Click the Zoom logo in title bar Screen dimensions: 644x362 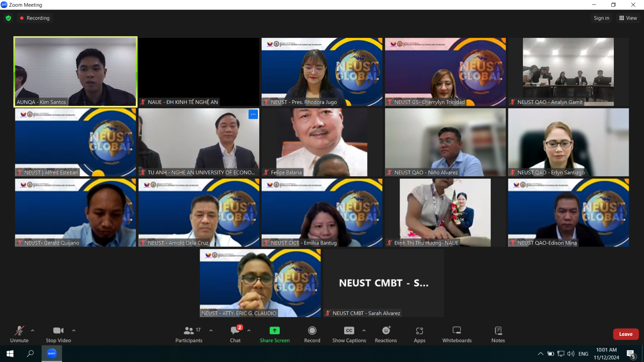[x=4, y=5]
